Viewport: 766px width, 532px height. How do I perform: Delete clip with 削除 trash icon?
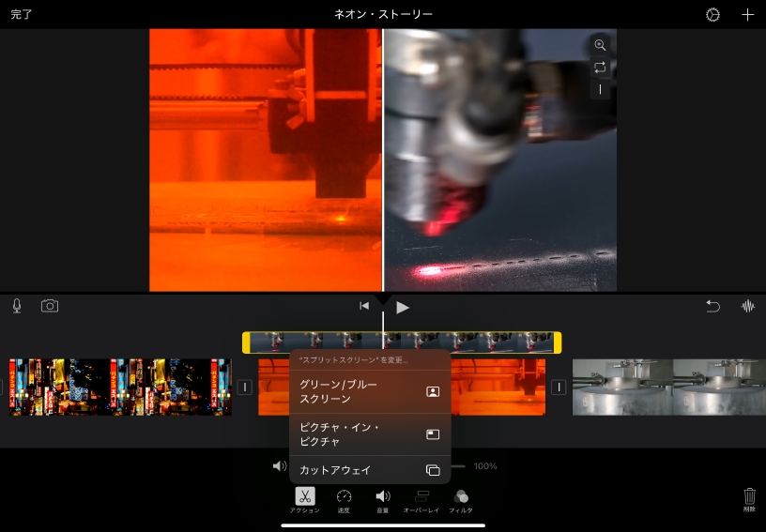pyautogui.click(x=748, y=499)
